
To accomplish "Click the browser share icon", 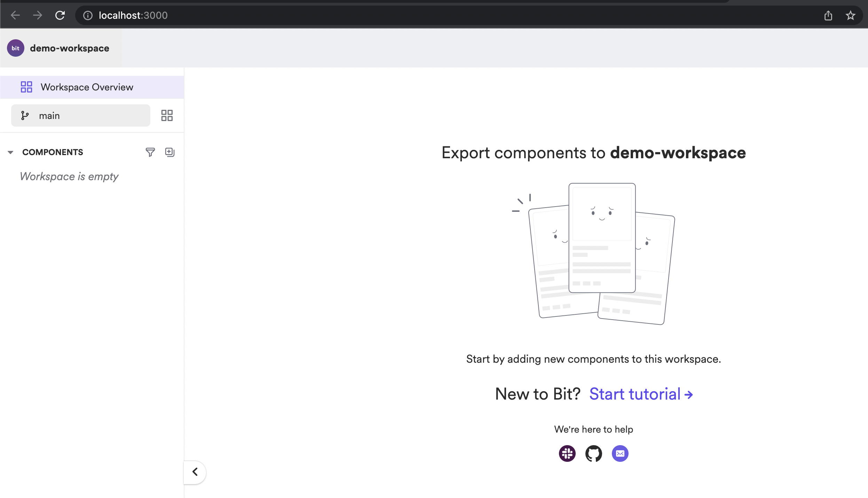I will (828, 15).
